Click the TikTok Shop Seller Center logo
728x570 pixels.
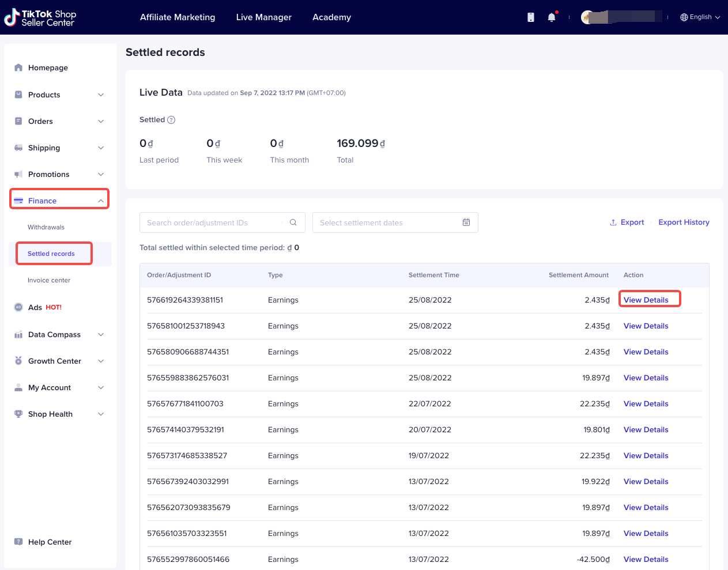(x=40, y=18)
